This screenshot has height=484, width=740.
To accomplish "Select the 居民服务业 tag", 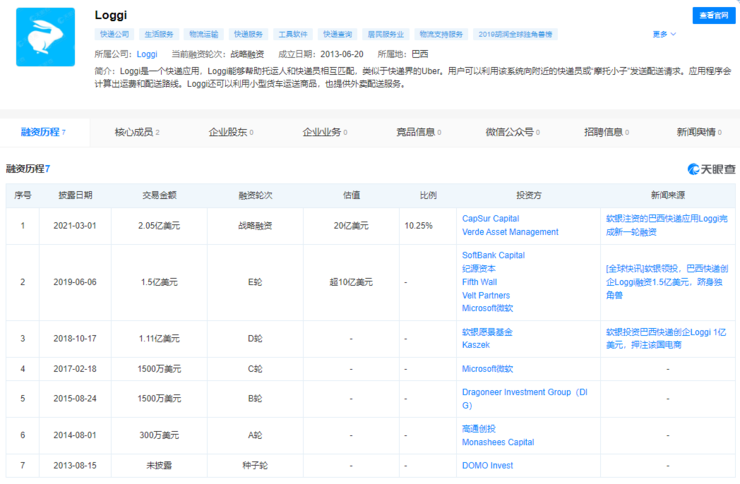I will pos(386,34).
